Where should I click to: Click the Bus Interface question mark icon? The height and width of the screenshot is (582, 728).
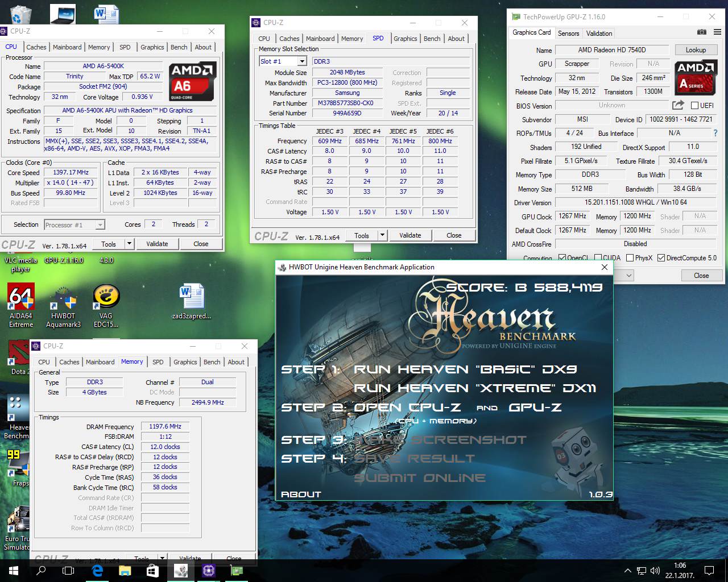click(715, 133)
